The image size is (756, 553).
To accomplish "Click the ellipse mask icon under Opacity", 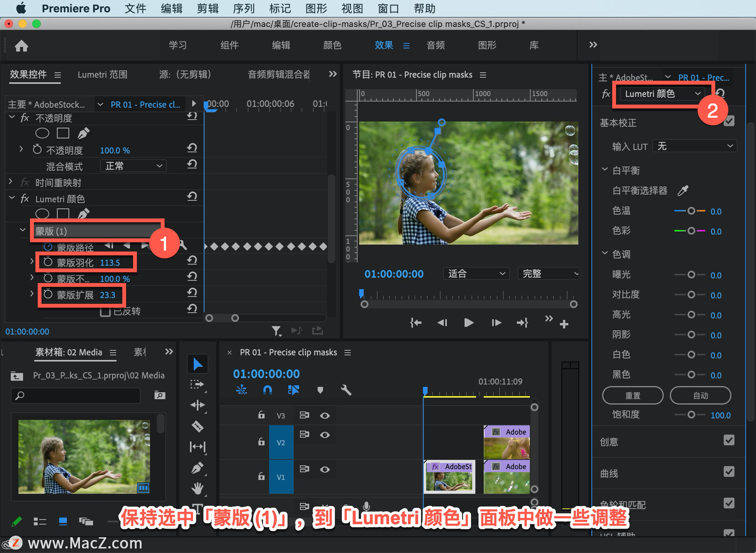I will [x=42, y=134].
